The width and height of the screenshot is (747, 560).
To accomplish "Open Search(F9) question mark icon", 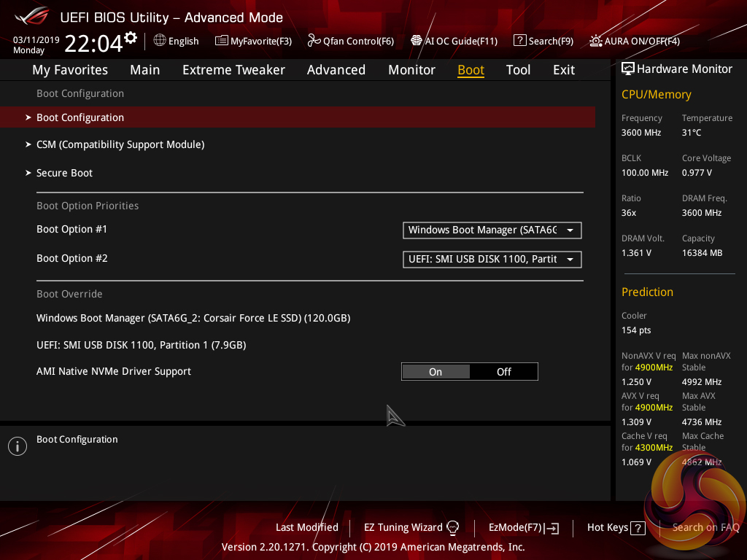I will [x=520, y=41].
